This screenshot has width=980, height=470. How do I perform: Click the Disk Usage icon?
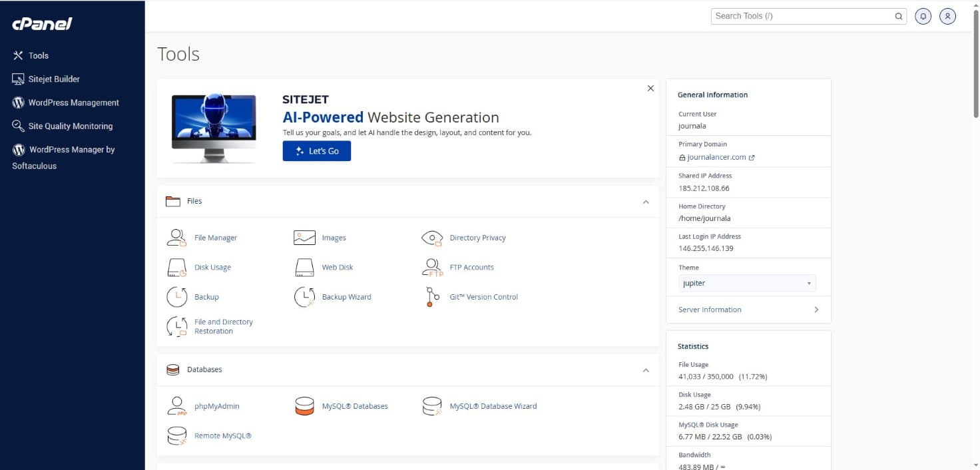pos(176,268)
